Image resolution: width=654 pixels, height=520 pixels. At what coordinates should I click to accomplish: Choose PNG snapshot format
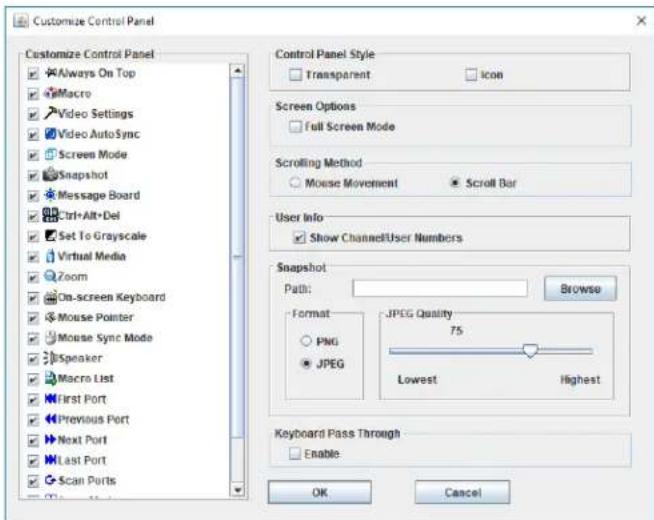tap(306, 341)
